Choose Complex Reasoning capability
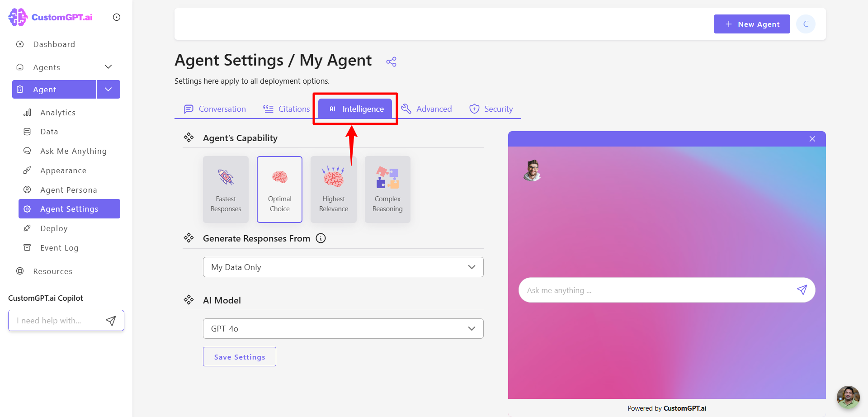 coord(387,190)
